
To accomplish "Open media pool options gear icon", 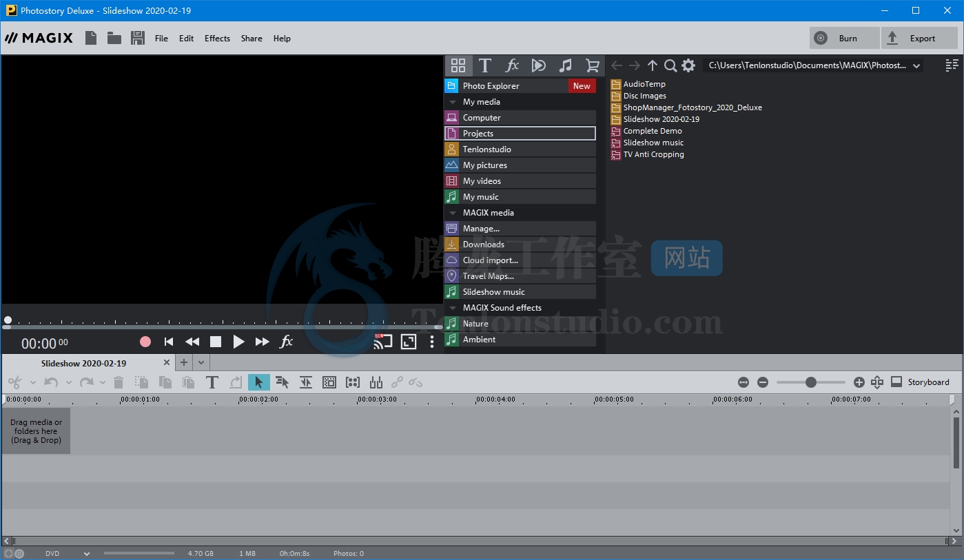I will click(688, 65).
